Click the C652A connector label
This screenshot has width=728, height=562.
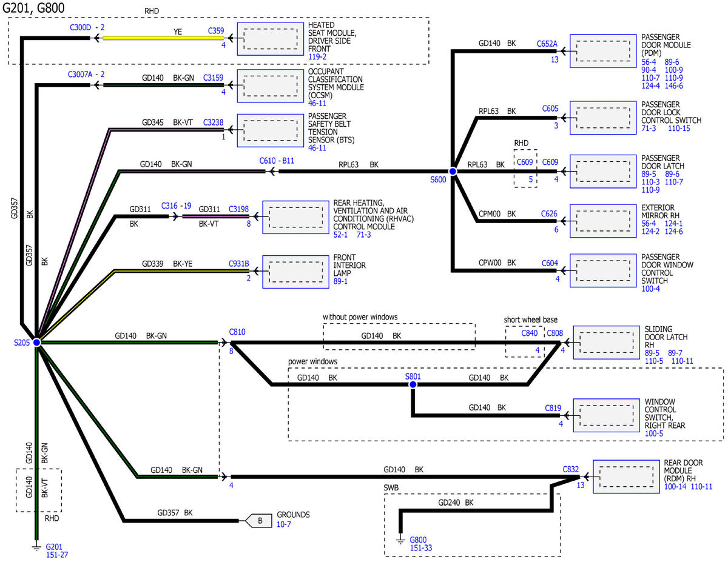point(547,44)
